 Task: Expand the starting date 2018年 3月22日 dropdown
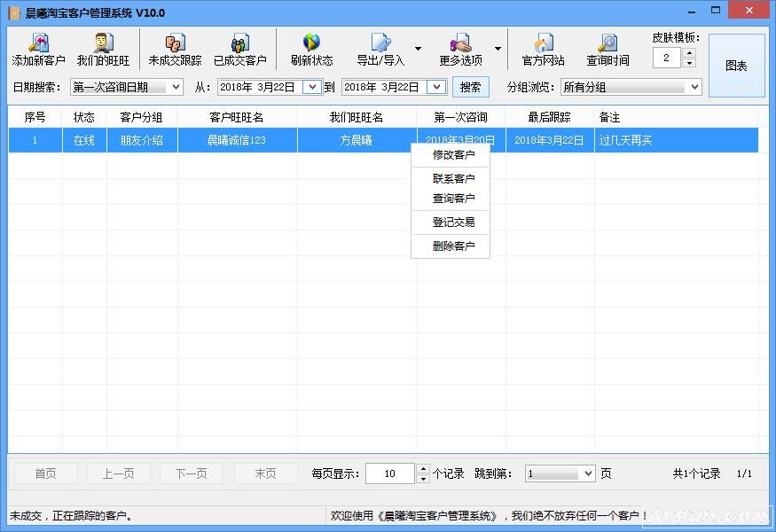(312, 87)
